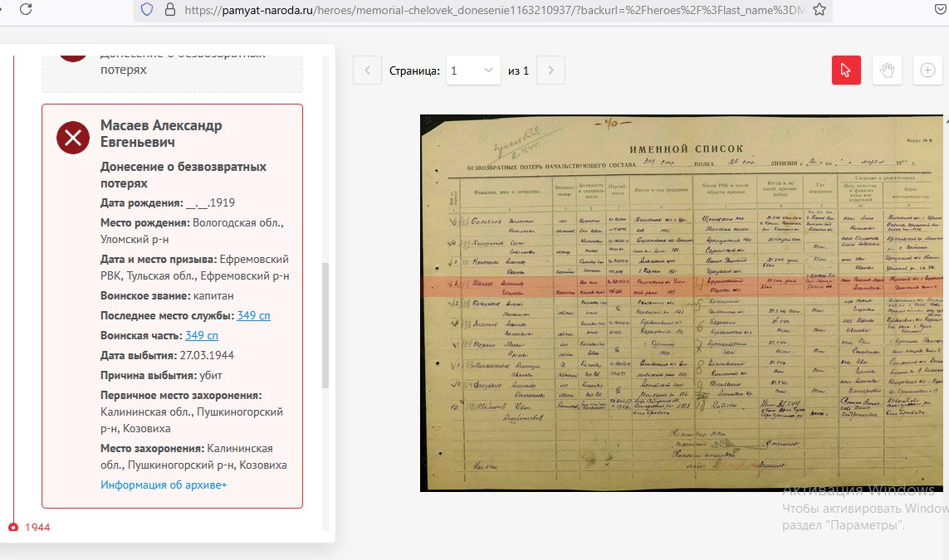Image resolution: width=949 pixels, height=560 pixels.
Task: Click the pamyat-naroda.ru address bar URL
Action: [x=495, y=10]
